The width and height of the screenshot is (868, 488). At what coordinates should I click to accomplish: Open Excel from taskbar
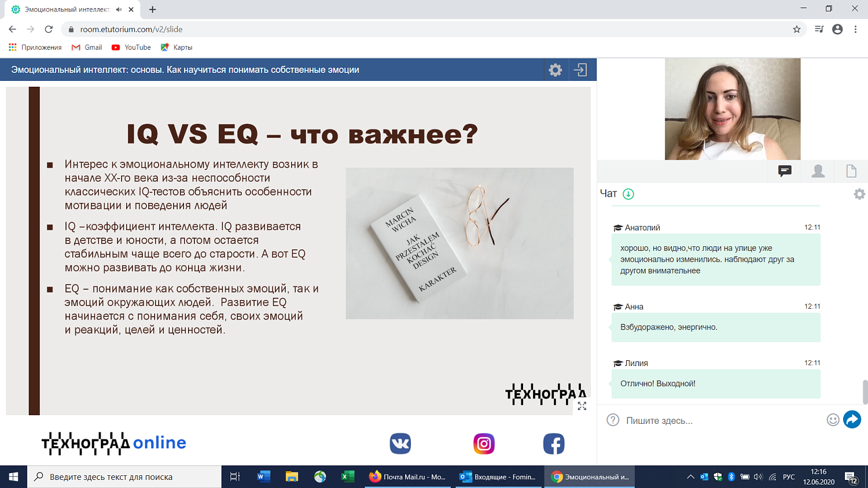[x=348, y=477]
